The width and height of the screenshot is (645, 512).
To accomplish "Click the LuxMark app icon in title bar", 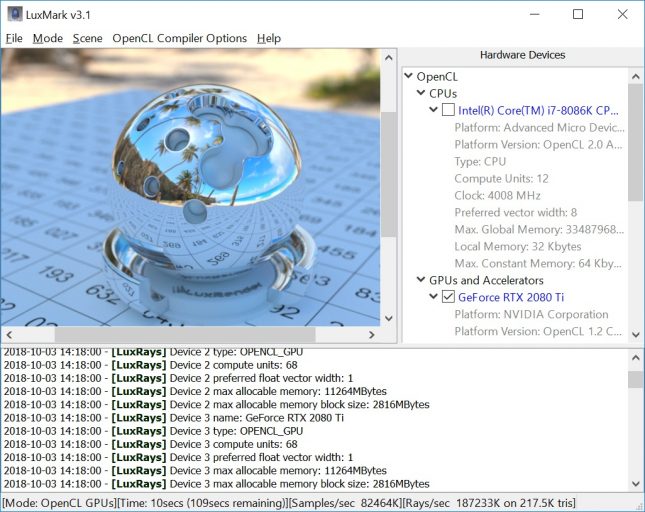I will coord(15,14).
